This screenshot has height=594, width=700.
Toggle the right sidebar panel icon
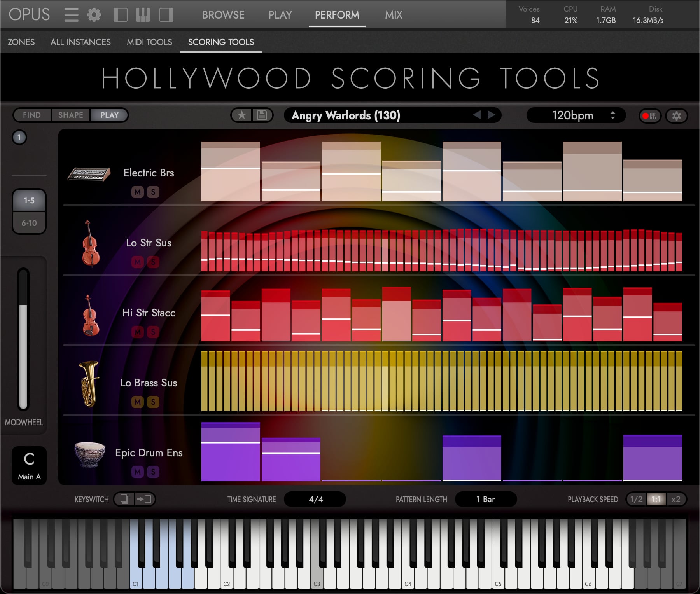[x=166, y=15]
